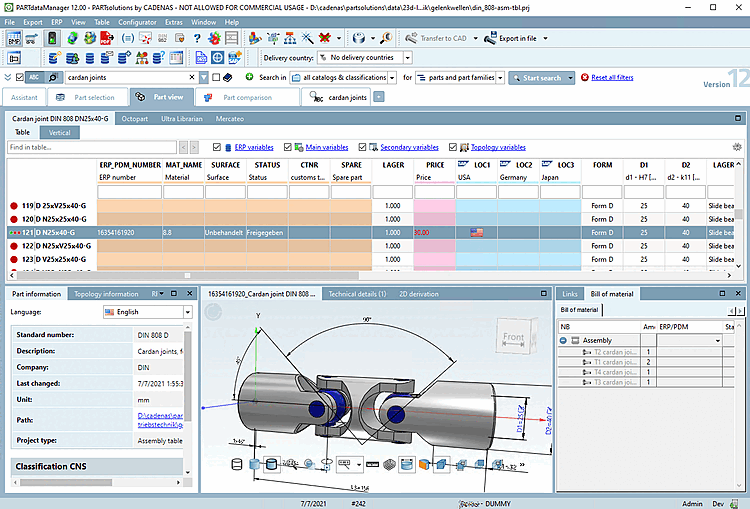The height and width of the screenshot is (509, 750).
Task: Click the mesh render icon in 3D toolbar
Action: [389, 465]
